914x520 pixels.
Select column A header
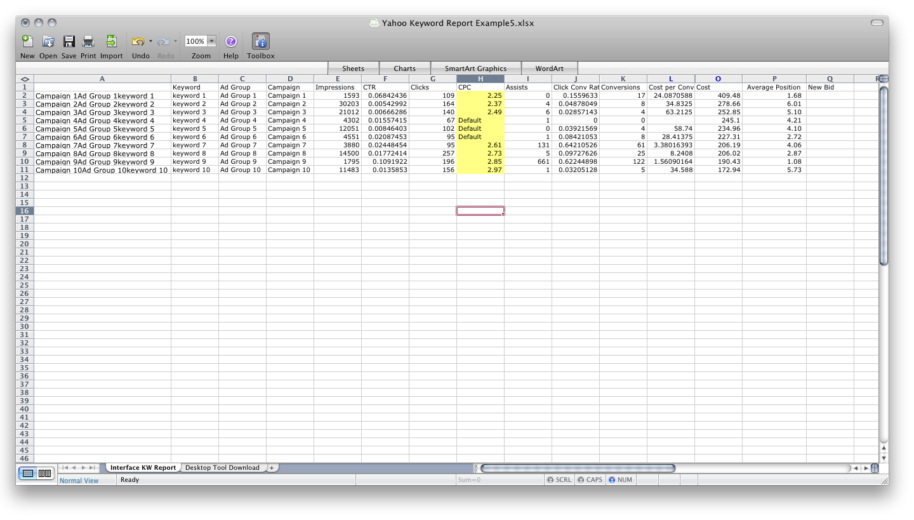coord(102,79)
